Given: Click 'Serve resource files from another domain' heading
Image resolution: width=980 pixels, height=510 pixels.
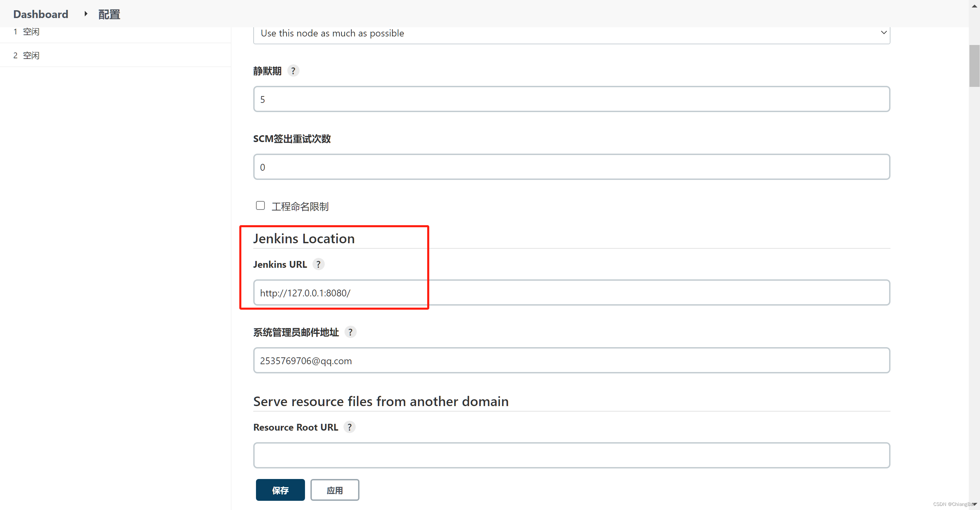Looking at the screenshot, I should pyautogui.click(x=381, y=401).
